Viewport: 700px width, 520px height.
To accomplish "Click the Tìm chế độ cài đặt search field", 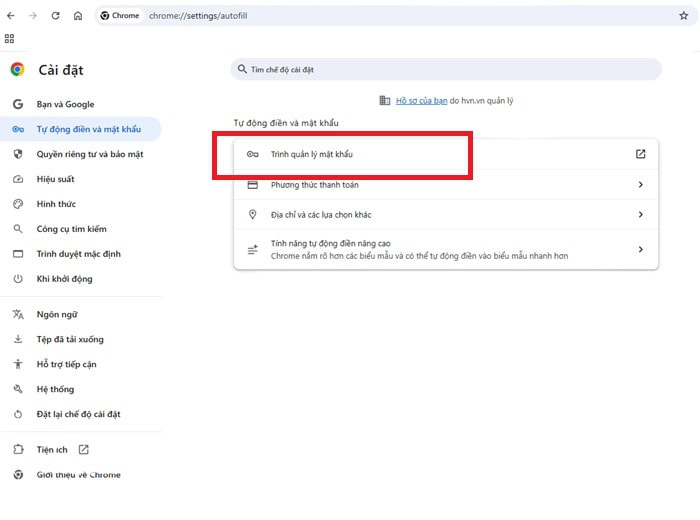I will pos(445,69).
